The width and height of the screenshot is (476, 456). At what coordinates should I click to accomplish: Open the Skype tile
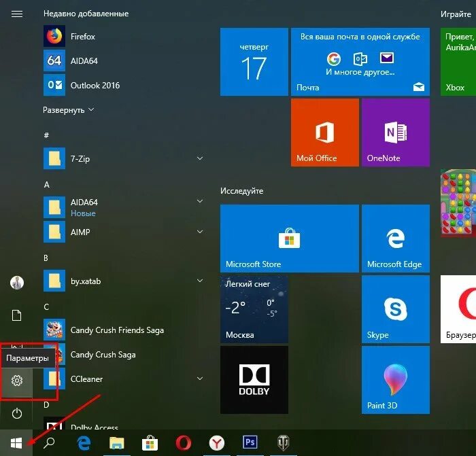click(x=396, y=309)
